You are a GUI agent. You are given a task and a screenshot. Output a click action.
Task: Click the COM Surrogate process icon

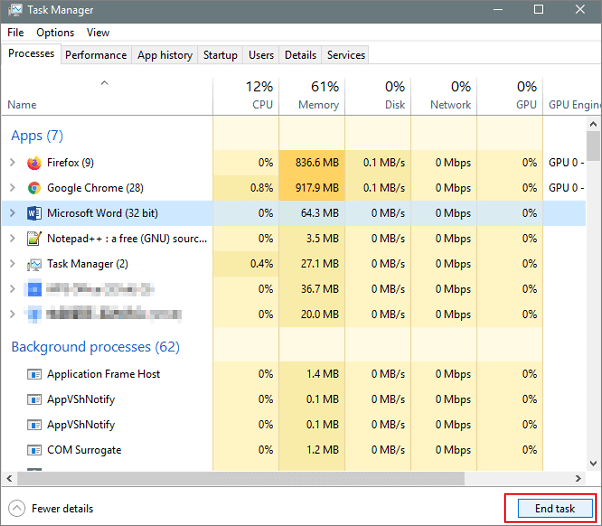(34, 450)
